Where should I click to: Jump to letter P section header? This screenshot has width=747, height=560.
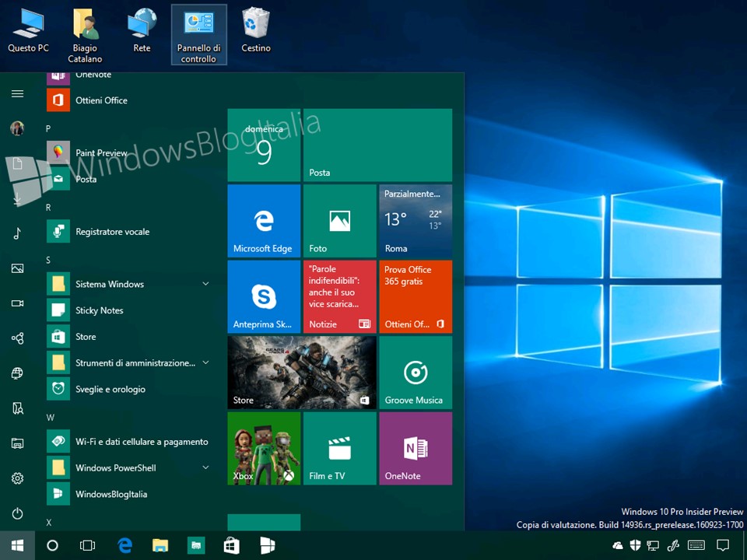pyautogui.click(x=48, y=128)
